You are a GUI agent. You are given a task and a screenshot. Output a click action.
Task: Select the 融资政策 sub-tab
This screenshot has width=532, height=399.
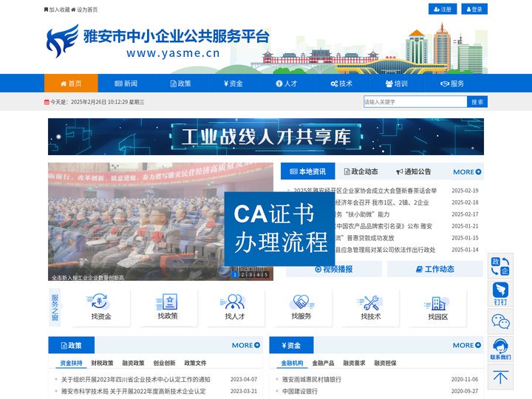tap(133, 363)
